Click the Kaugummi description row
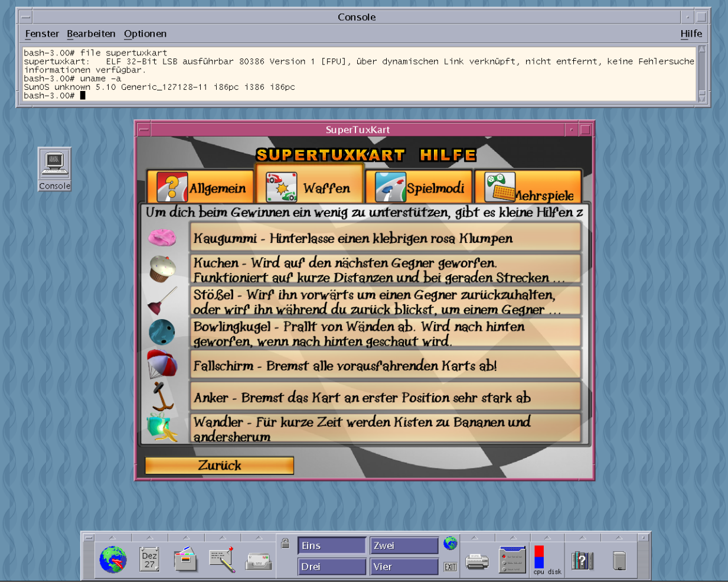This screenshot has width=728, height=582. click(385, 238)
